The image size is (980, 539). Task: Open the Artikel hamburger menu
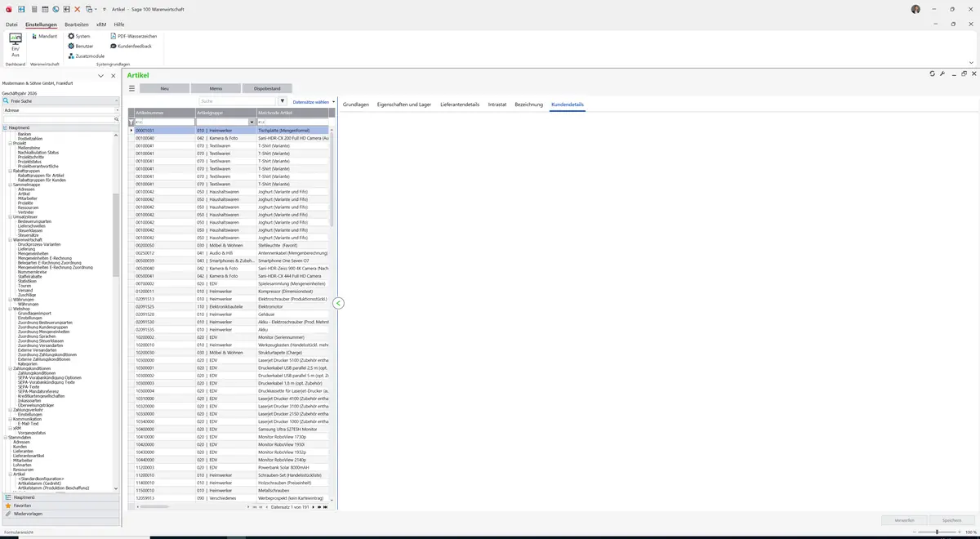[131, 88]
